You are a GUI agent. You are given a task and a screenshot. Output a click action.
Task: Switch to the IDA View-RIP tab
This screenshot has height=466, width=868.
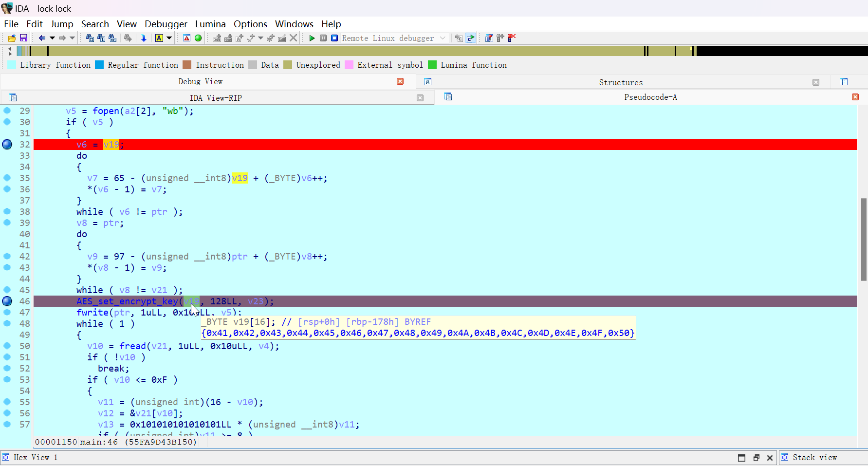click(216, 98)
